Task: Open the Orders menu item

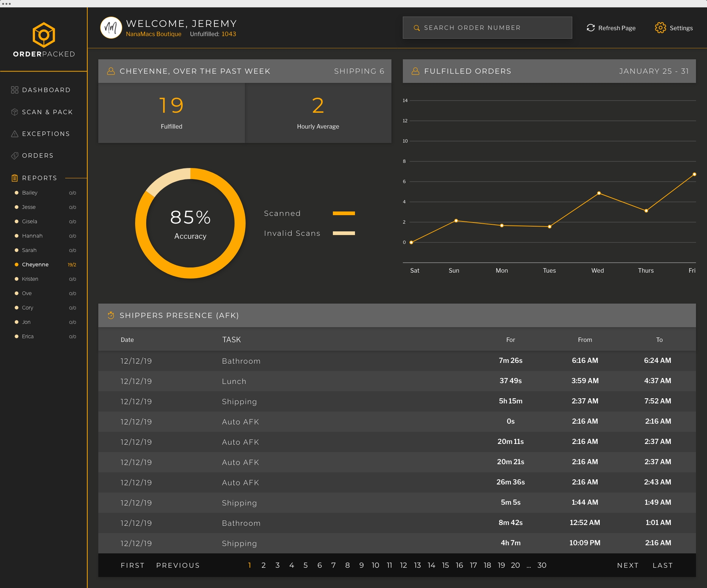Action: pyautogui.click(x=38, y=155)
